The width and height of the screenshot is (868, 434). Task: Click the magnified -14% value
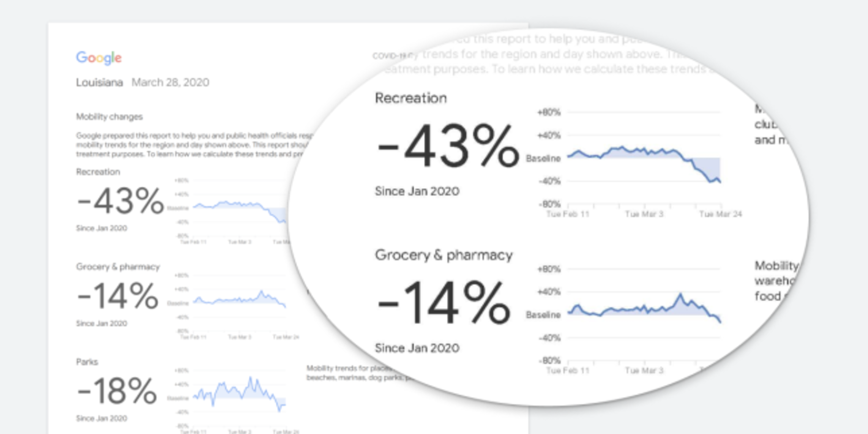(x=443, y=304)
